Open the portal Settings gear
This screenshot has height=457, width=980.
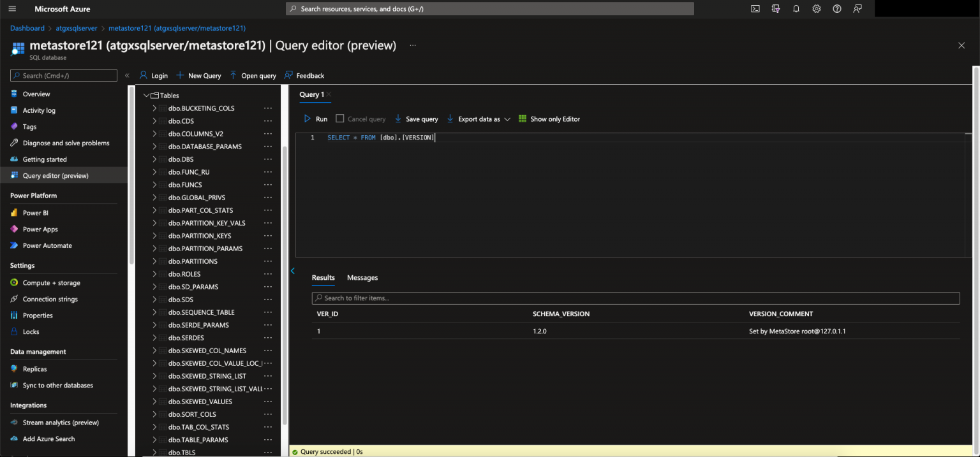[x=816, y=8]
